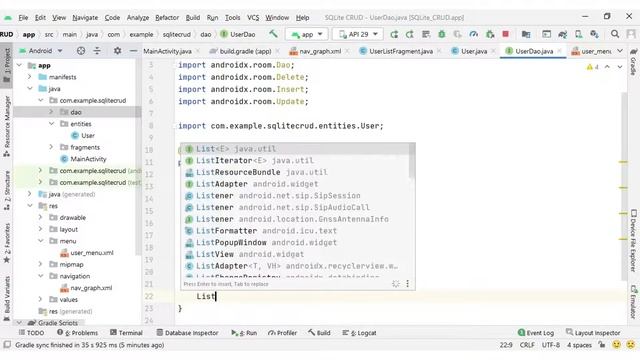Viewport: 640px width, 360px height.
Task: Toggle the Emulator side panel
Action: point(633,302)
